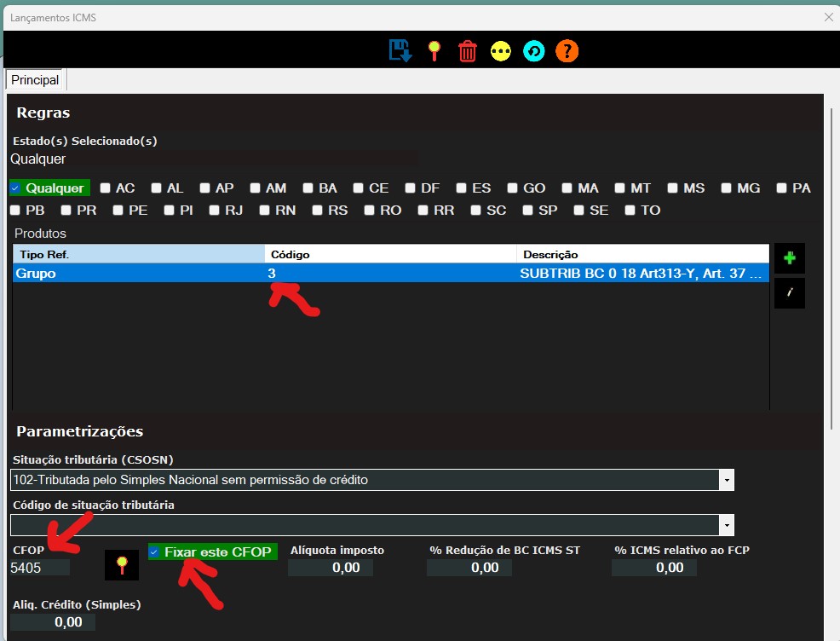Click the Tipo Ref. column header
The image size is (840, 641).
(x=138, y=254)
